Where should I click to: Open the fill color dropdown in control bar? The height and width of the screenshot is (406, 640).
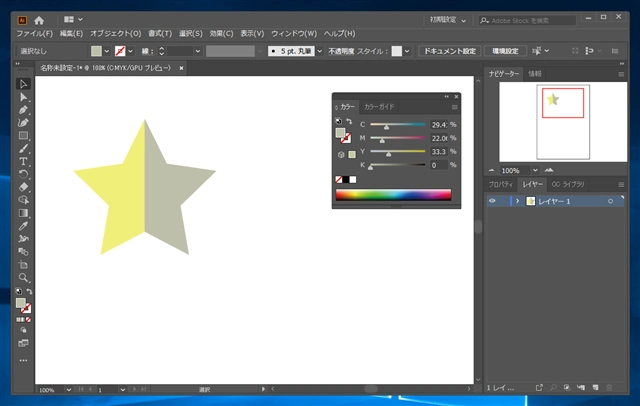[107, 51]
